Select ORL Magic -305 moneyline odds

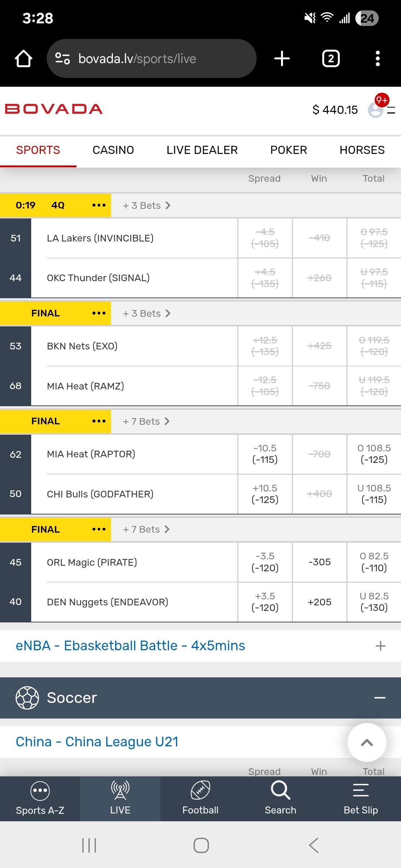(319, 562)
